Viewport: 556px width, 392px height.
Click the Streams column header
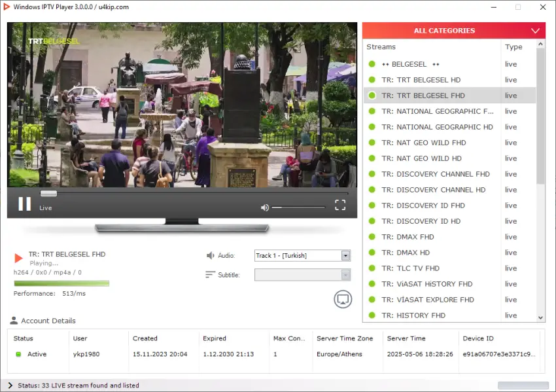432,47
